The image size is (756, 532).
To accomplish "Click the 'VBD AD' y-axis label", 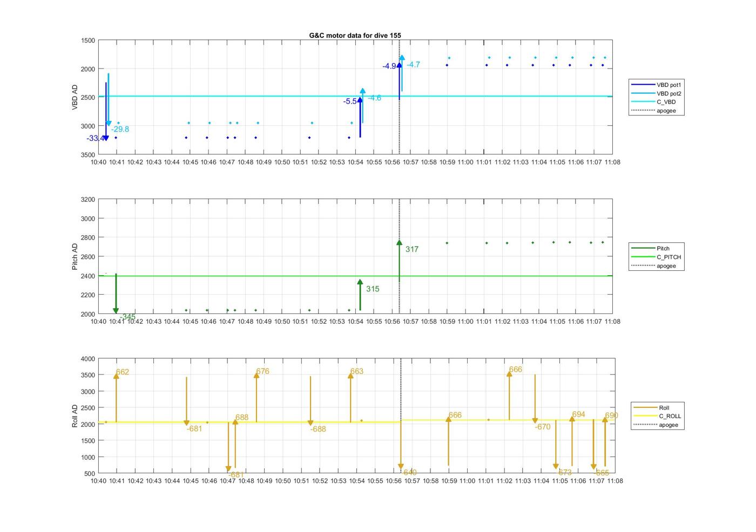I will (x=75, y=98).
